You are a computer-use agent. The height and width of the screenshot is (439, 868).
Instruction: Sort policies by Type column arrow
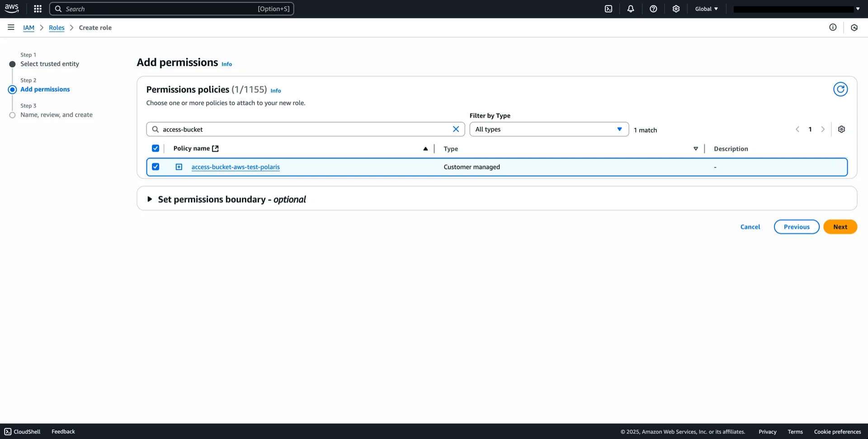(x=696, y=148)
